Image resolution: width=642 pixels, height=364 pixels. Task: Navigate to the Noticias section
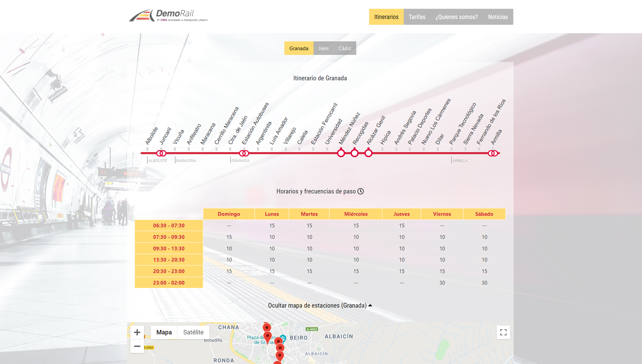coord(498,17)
